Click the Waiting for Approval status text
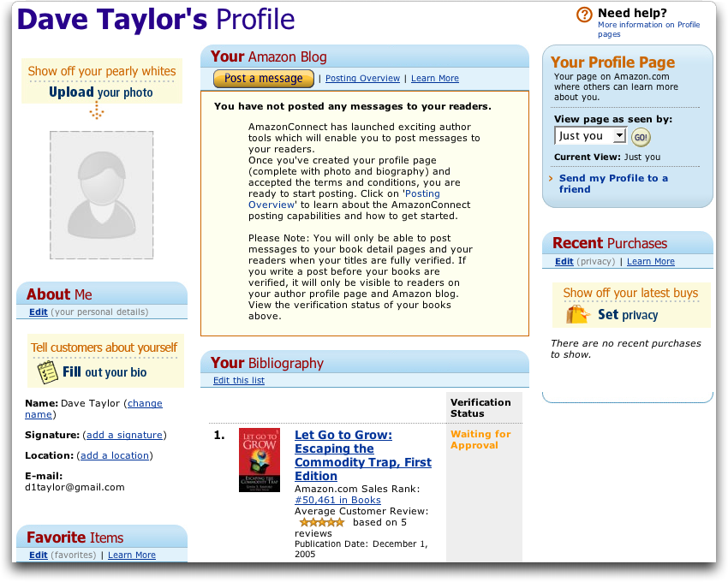 pyautogui.click(x=480, y=440)
